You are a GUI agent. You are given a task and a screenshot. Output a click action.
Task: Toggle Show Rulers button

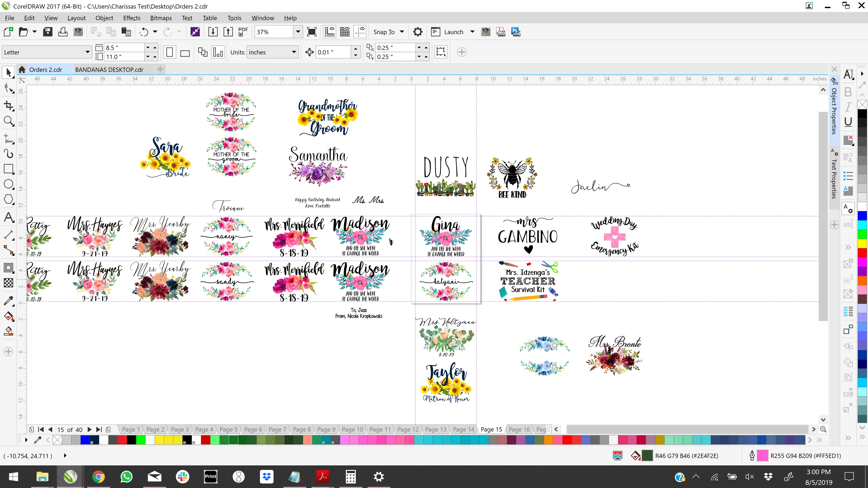coord(329,32)
